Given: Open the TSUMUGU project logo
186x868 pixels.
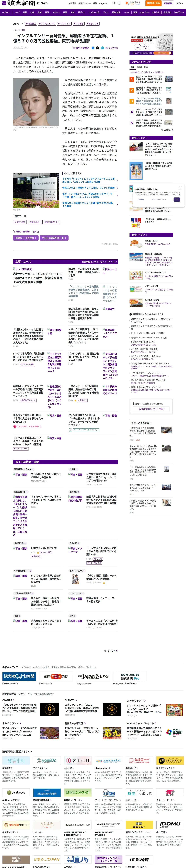Looking at the screenshot, I should tap(170, 761).
